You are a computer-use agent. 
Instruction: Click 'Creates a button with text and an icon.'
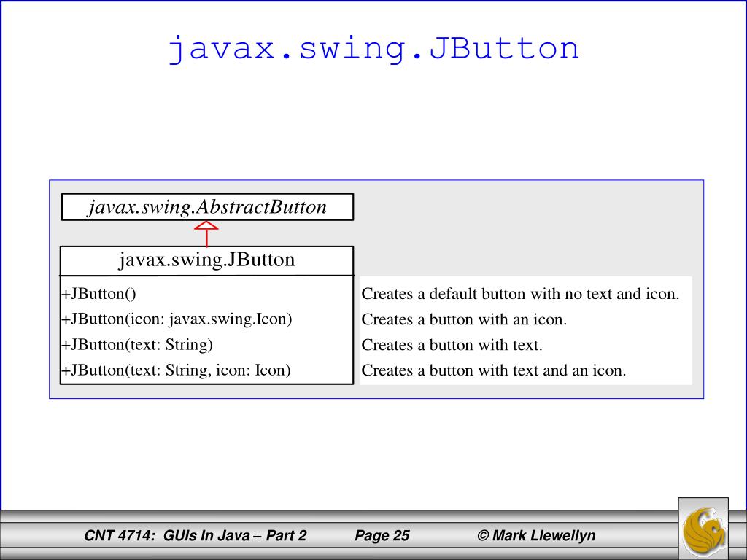494,370
